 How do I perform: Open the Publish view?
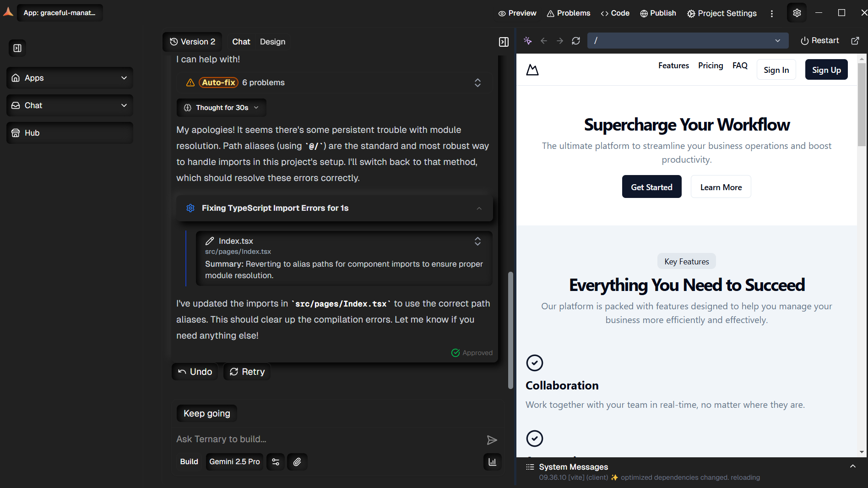(658, 13)
